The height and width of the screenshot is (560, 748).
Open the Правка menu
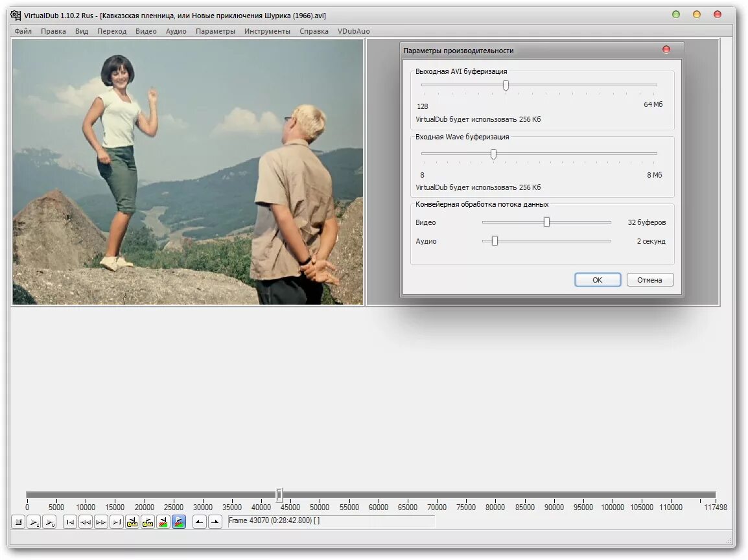53,31
